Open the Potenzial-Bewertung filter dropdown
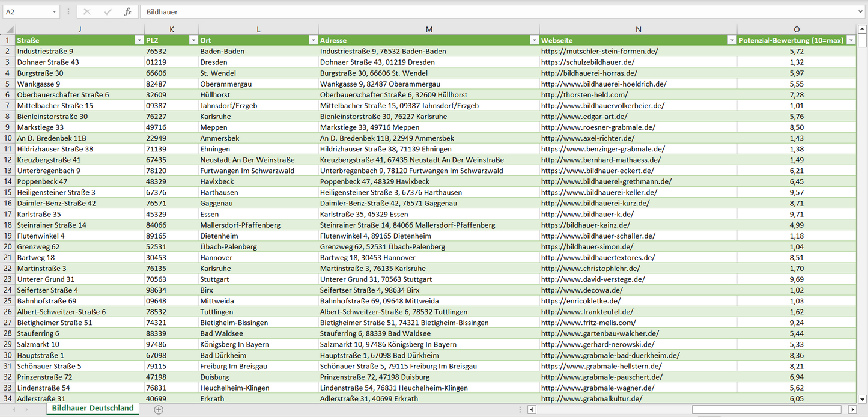The width and height of the screenshot is (868, 417). 851,40
